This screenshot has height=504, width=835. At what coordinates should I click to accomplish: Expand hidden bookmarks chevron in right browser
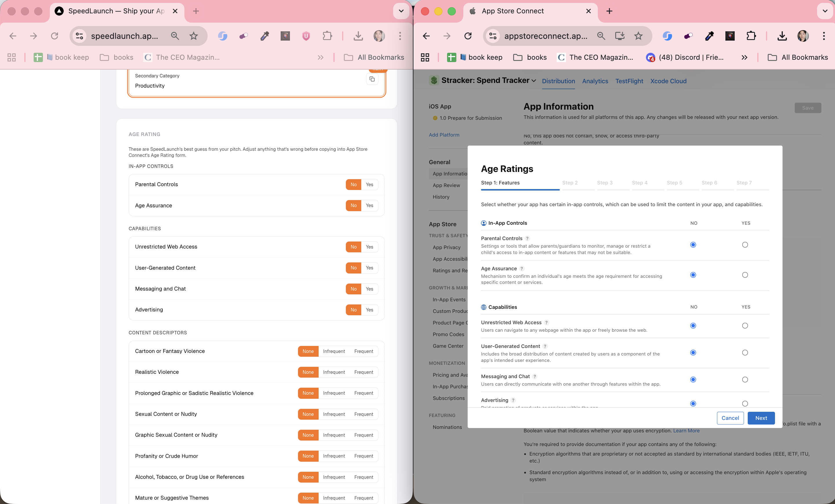pyautogui.click(x=744, y=57)
